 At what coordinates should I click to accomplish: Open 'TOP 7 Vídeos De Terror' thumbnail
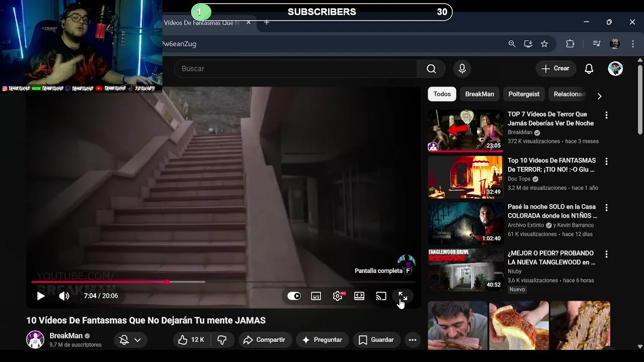pos(465,131)
